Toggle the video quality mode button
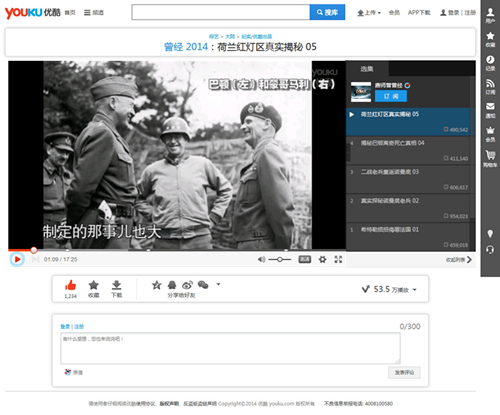The width and height of the screenshot is (500, 415). (x=305, y=259)
